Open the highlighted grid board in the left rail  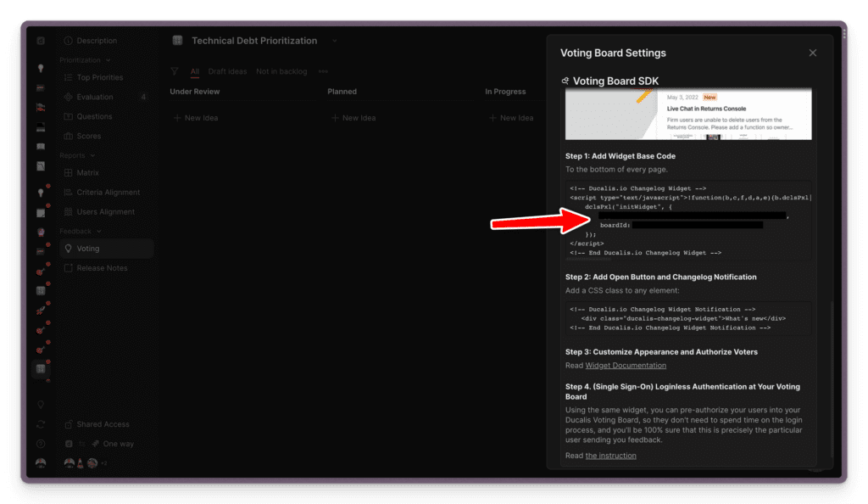point(41,369)
